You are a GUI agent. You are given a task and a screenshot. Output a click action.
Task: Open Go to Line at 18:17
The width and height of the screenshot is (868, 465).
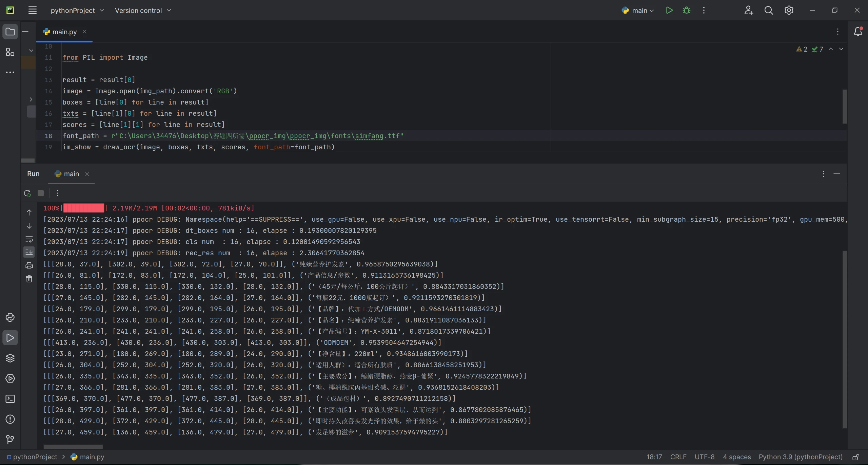[x=654, y=457]
